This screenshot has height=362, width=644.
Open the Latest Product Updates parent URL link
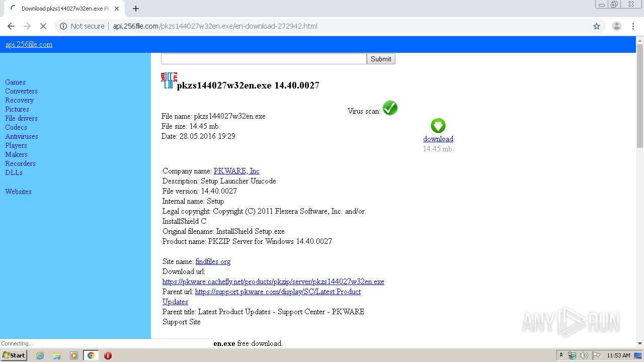[x=278, y=292]
